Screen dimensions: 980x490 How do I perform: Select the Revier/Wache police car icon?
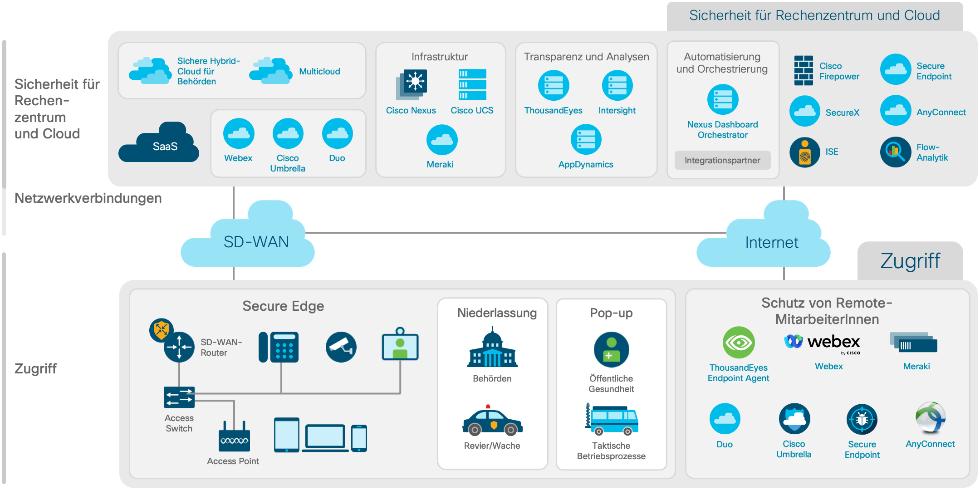pos(493,420)
